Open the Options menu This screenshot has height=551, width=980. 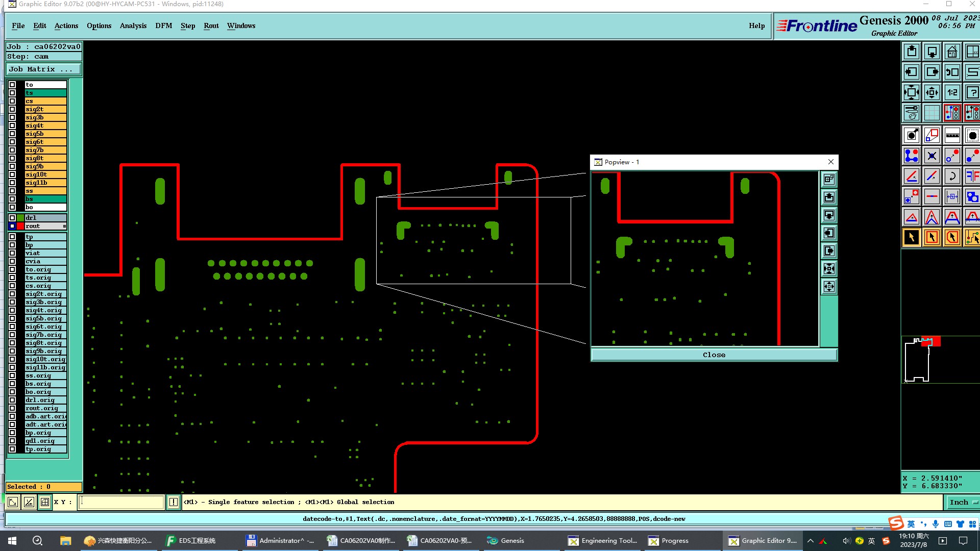pos(99,26)
